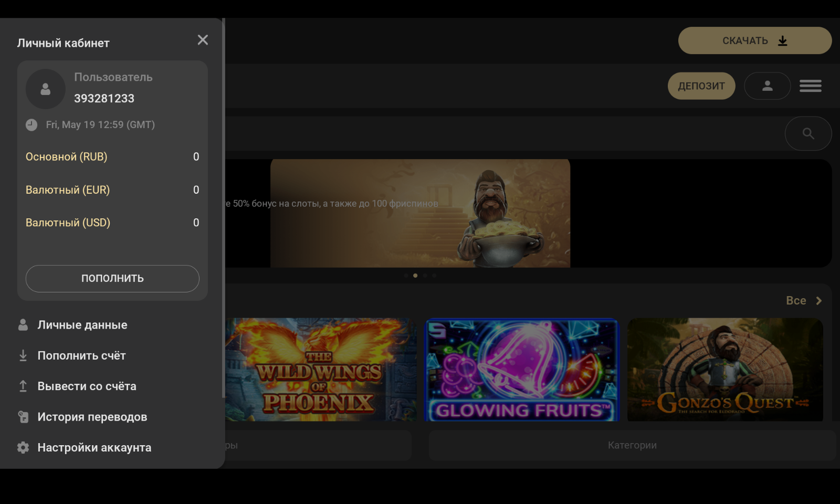
Task: Open the hamburger menu icon
Action: [x=811, y=86]
